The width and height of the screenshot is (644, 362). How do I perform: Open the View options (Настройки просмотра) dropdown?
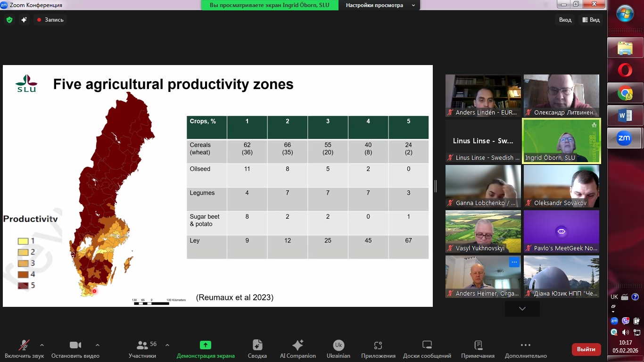380,5
